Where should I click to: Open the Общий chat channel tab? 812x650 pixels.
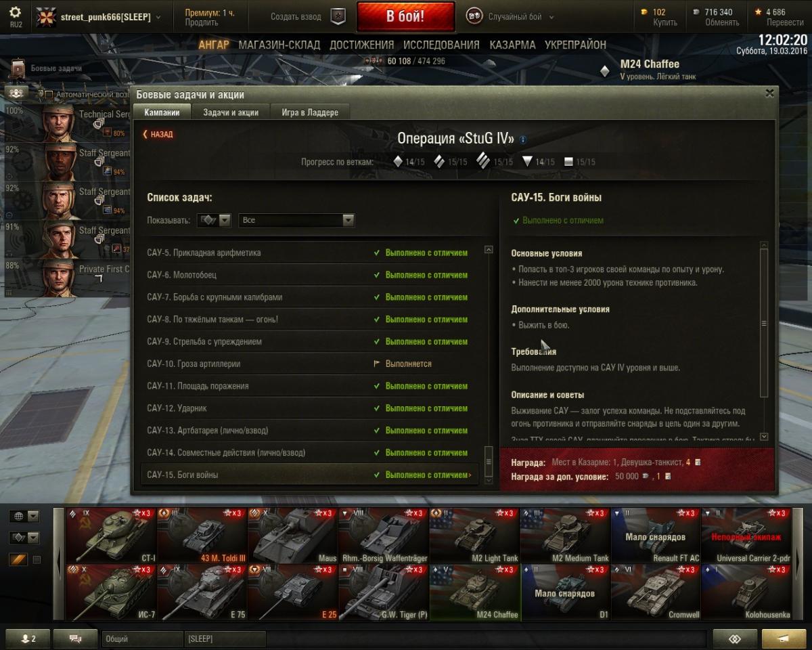[x=142, y=638]
